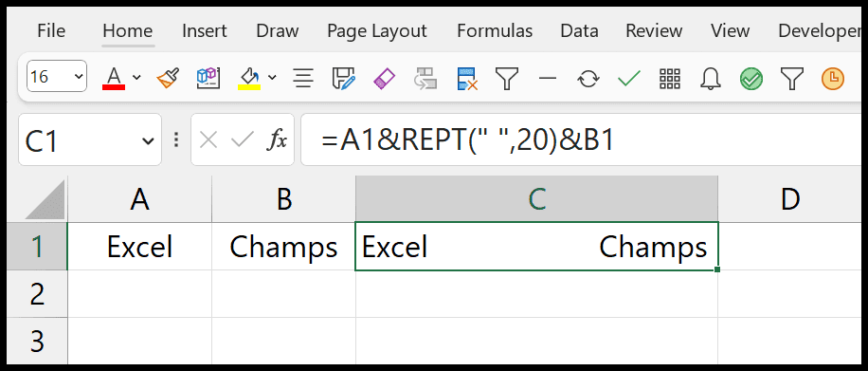Click the green checkmark toolbar icon

click(629, 78)
